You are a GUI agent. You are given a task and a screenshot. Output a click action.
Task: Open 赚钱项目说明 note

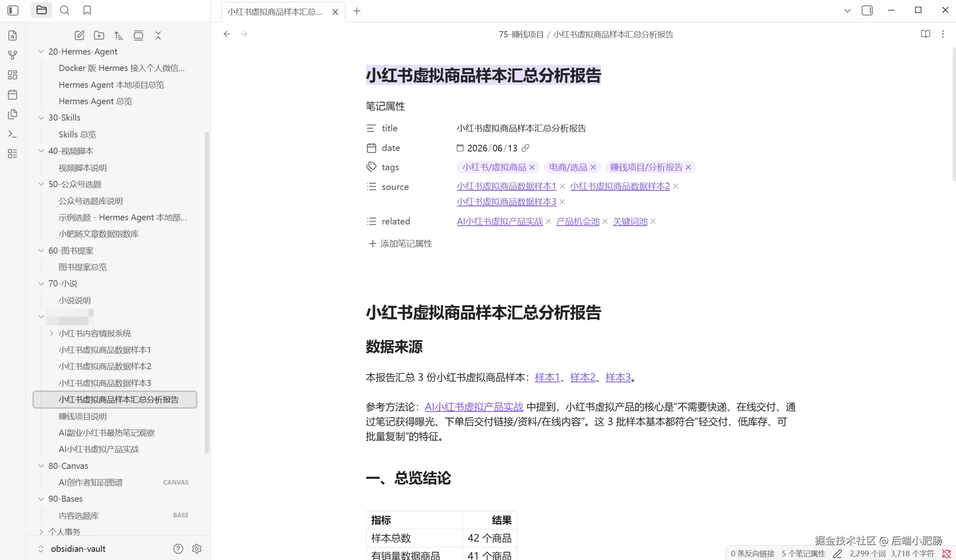[82, 416]
